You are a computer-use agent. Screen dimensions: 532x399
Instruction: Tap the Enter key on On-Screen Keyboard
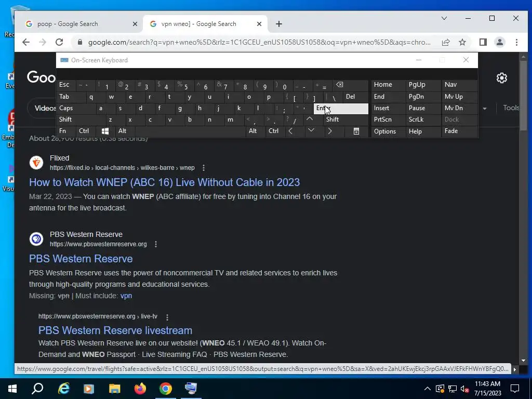point(341,108)
